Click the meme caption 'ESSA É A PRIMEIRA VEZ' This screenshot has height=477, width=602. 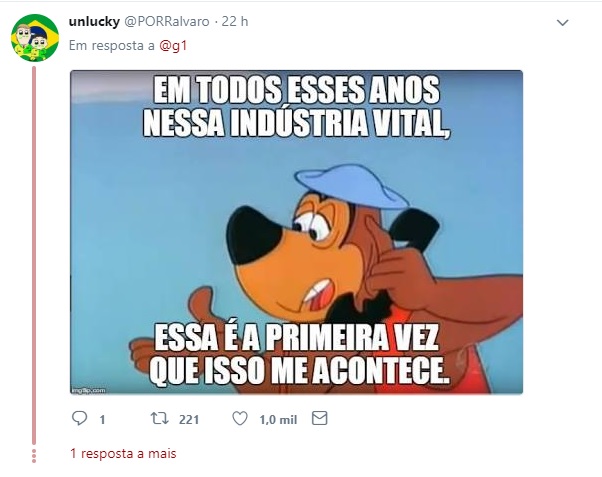click(296, 338)
